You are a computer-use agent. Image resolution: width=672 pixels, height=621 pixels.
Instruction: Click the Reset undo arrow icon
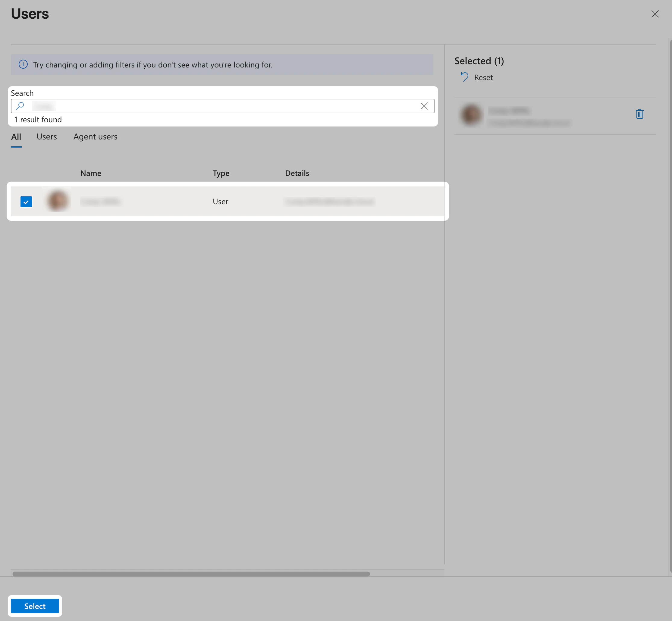[x=464, y=76]
